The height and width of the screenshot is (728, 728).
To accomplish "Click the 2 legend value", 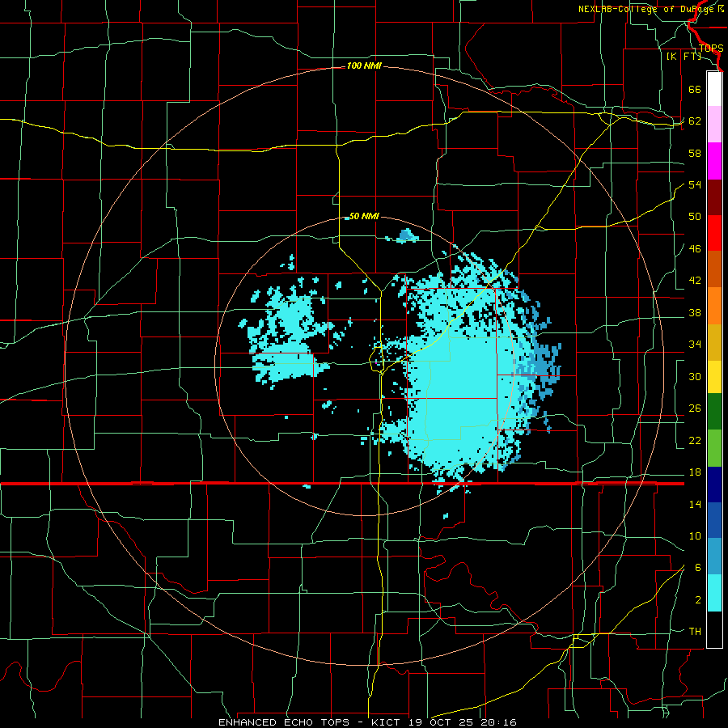I will [x=697, y=600].
